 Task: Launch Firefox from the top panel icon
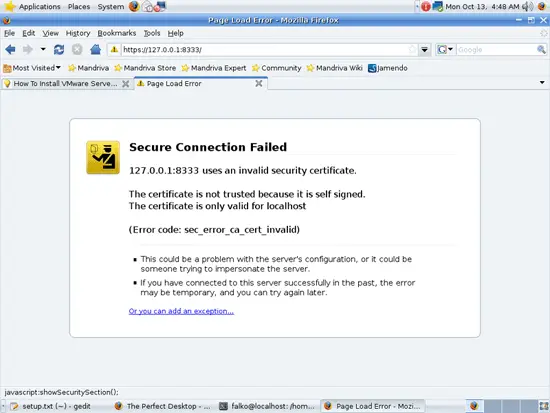click(x=134, y=6)
